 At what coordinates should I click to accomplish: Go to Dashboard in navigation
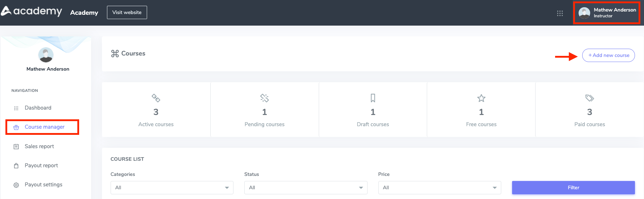[x=38, y=108]
